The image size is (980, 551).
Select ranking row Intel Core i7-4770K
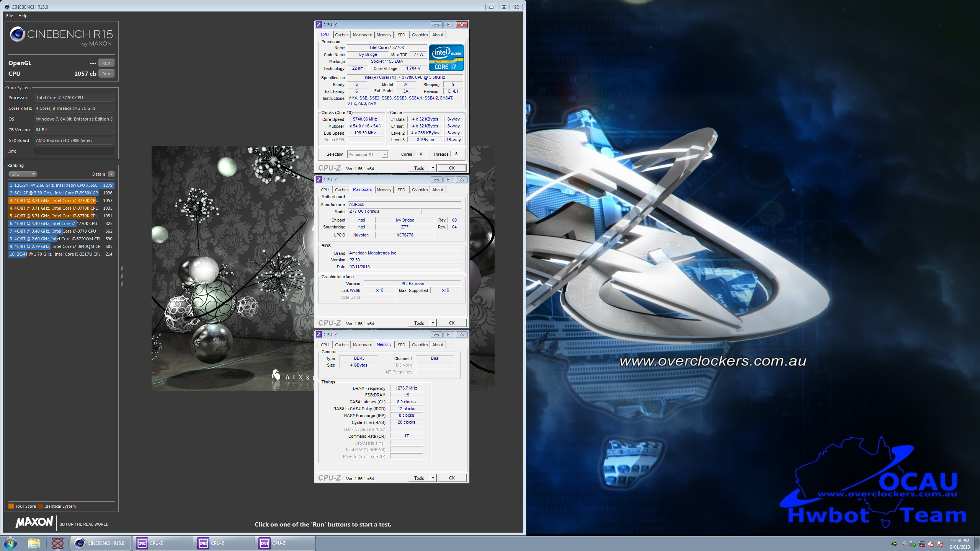(61, 223)
